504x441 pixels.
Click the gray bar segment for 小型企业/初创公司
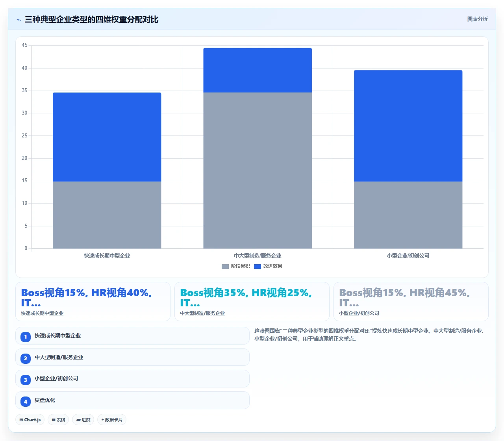click(x=408, y=215)
